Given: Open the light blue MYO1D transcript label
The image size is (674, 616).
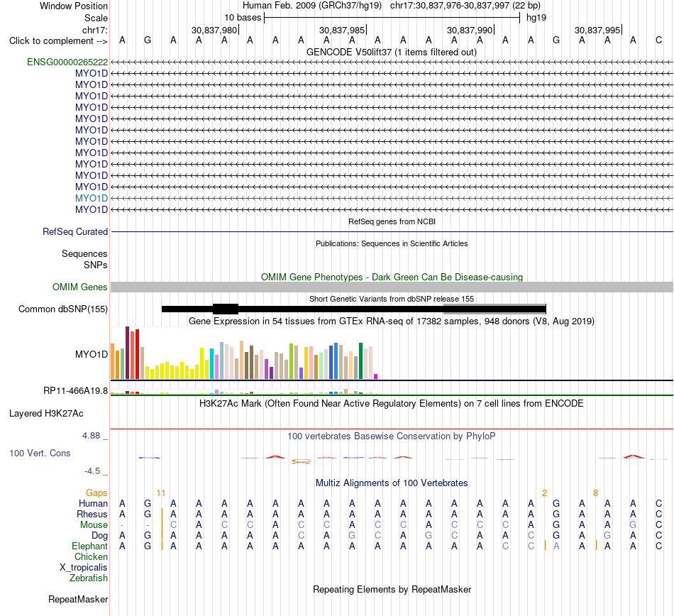Looking at the screenshot, I should [x=91, y=198].
